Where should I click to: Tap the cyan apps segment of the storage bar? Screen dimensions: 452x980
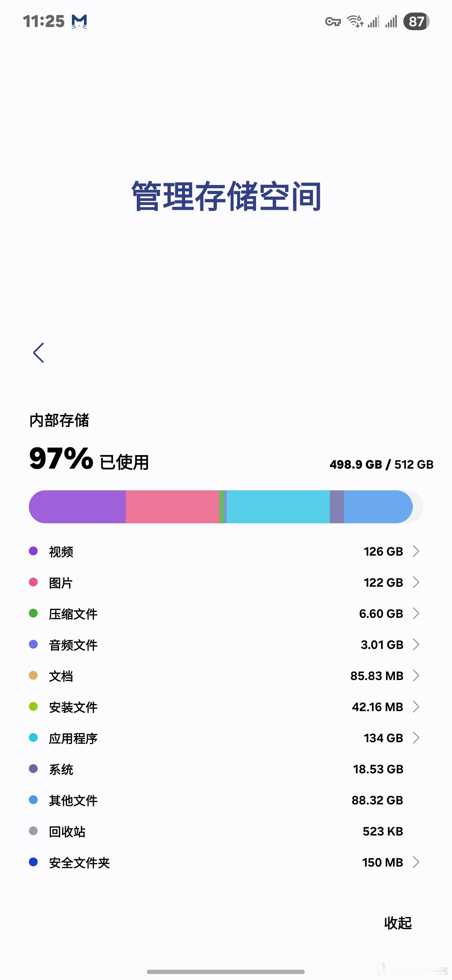coord(278,507)
